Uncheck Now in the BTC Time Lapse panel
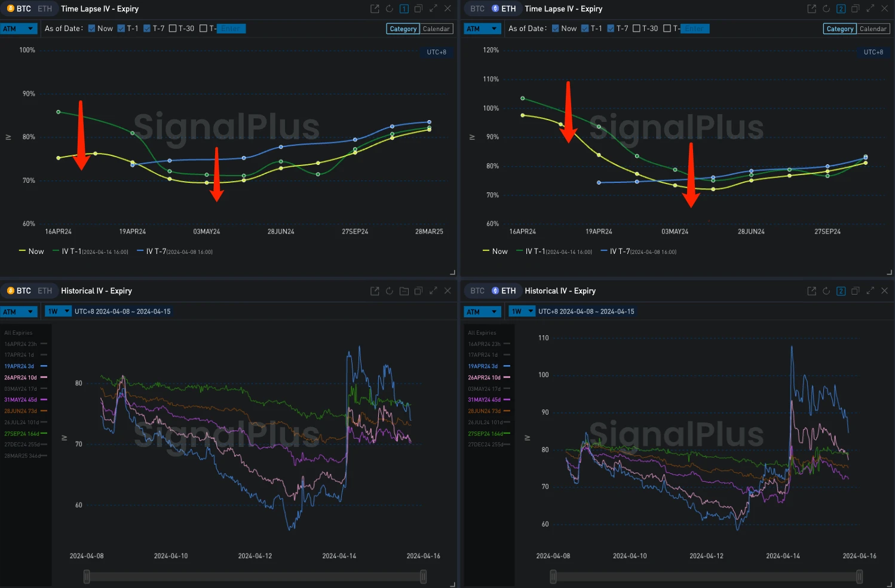895x588 pixels. pos(92,29)
